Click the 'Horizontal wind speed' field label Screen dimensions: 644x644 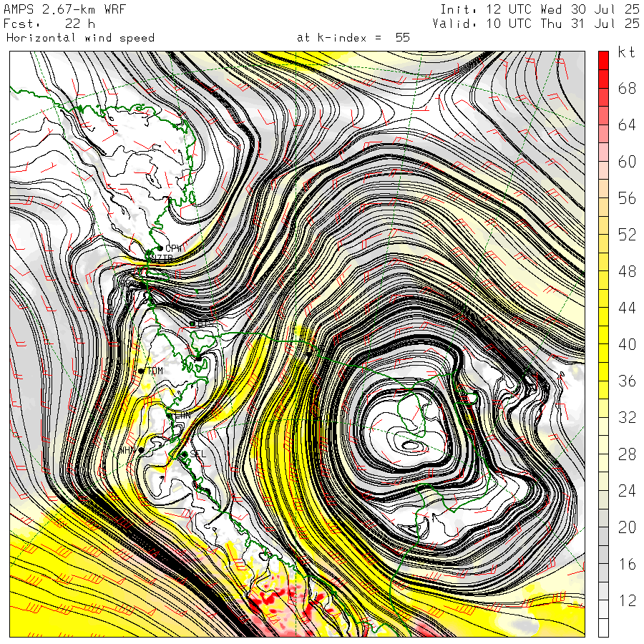coord(80,38)
